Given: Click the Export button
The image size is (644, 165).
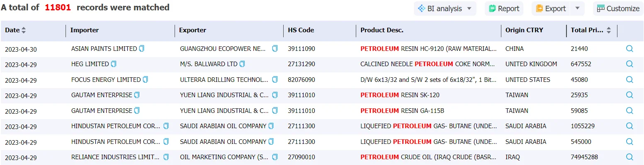Looking at the screenshot, I should pyautogui.click(x=551, y=9).
